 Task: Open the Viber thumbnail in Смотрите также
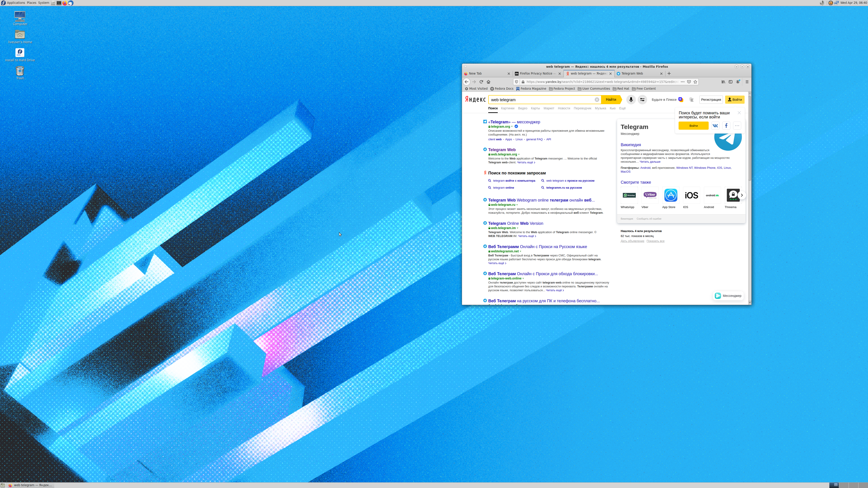click(650, 195)
